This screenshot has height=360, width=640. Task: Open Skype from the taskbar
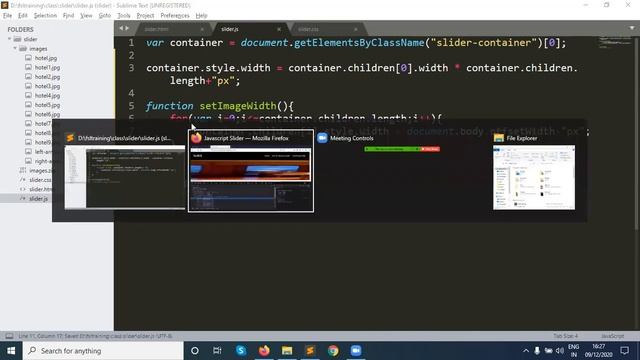pos(241,351)
